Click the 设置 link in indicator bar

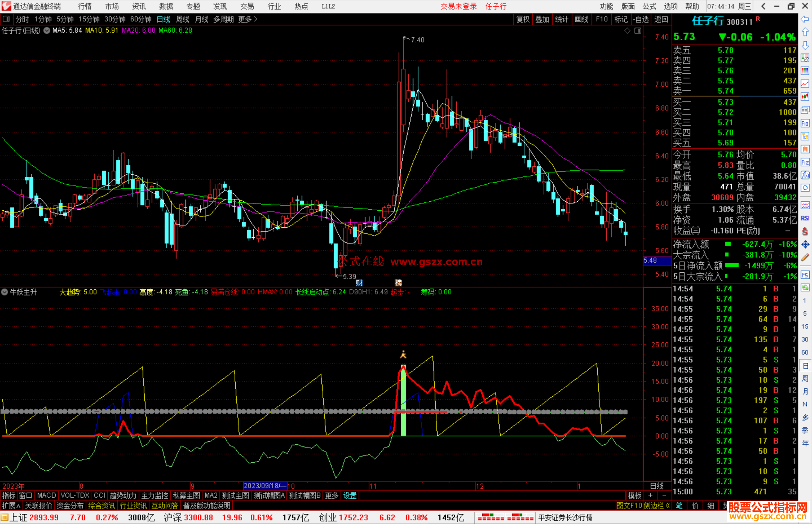point(350,495)
